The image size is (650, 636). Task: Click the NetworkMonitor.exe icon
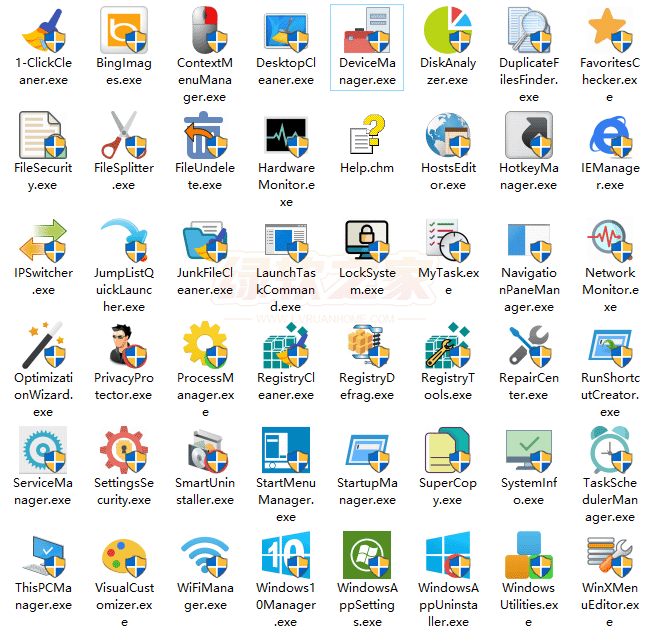click(x=609, y=240)
